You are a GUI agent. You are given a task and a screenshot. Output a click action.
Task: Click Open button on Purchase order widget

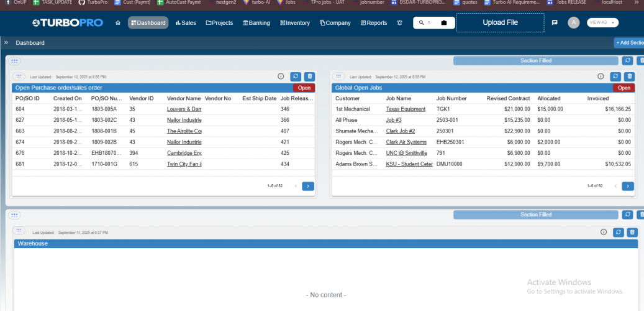(x=304, y=88)
